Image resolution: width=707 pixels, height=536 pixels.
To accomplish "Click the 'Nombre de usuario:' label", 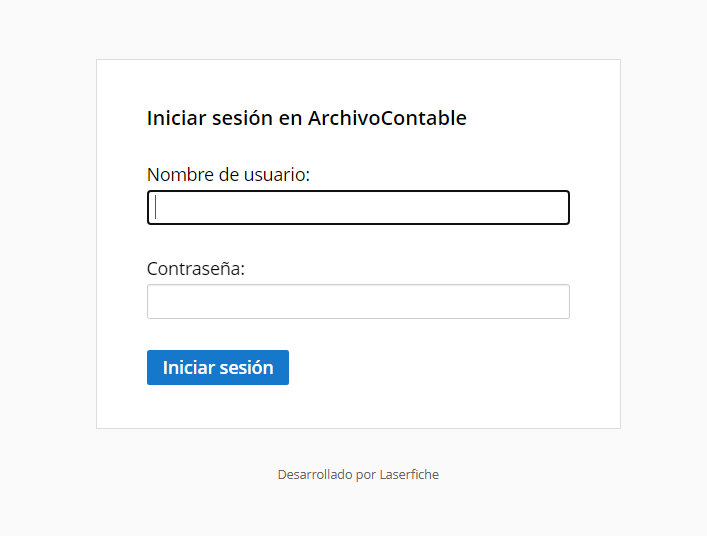I will [x=229, y=174].
